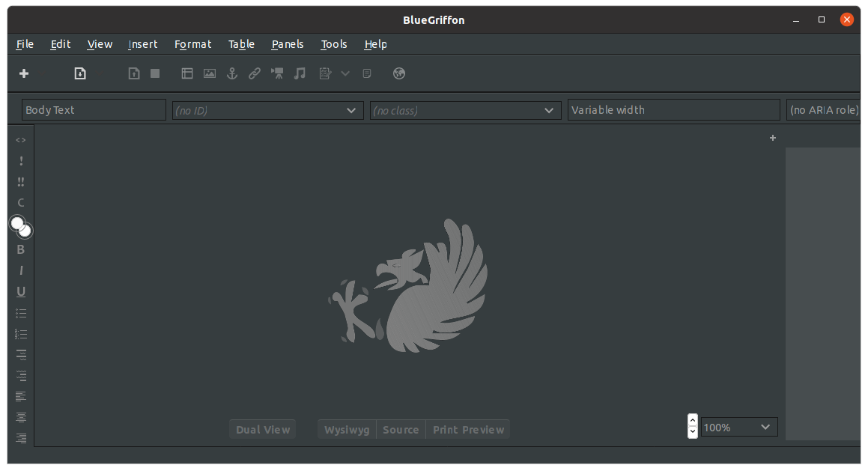Add a new tab with small plus
Image resolution: width=868 pixels, height=471 pixels.
coord(773,138)
